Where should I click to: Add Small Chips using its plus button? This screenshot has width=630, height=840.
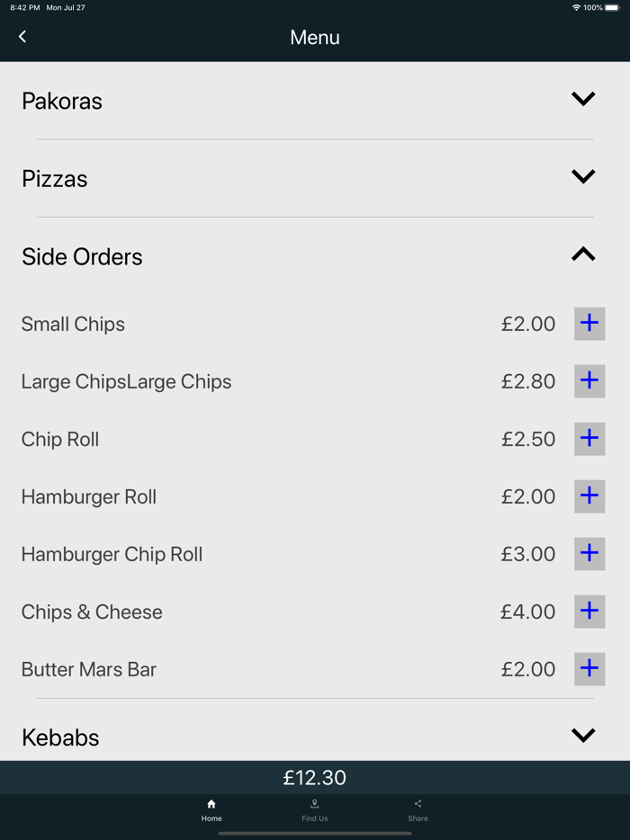coord(589,323)
